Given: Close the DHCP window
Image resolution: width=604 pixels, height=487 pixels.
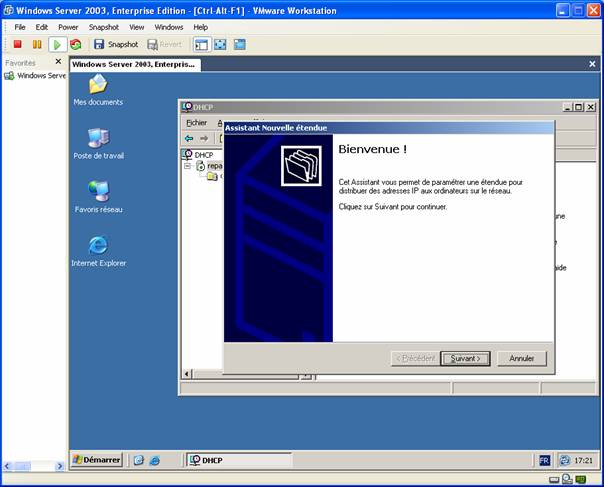Looking at the screenshot, I should pos(591,107).
